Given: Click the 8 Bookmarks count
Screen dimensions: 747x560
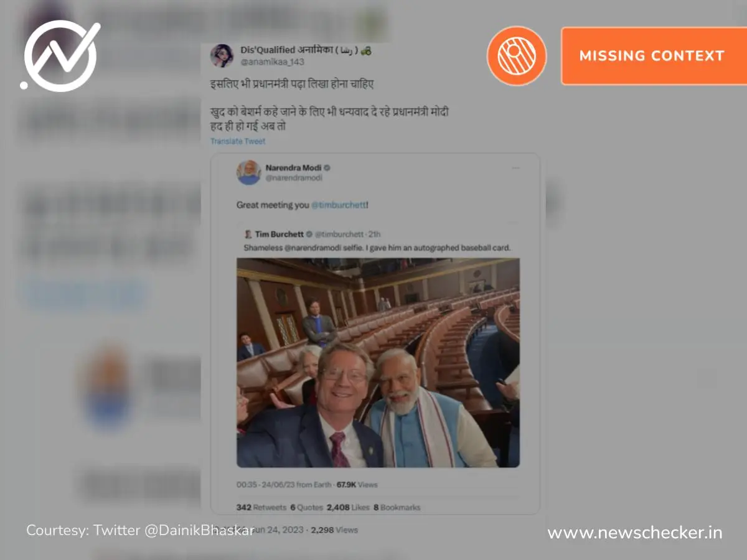Looking at the screenshot, I should click(397, 508).
